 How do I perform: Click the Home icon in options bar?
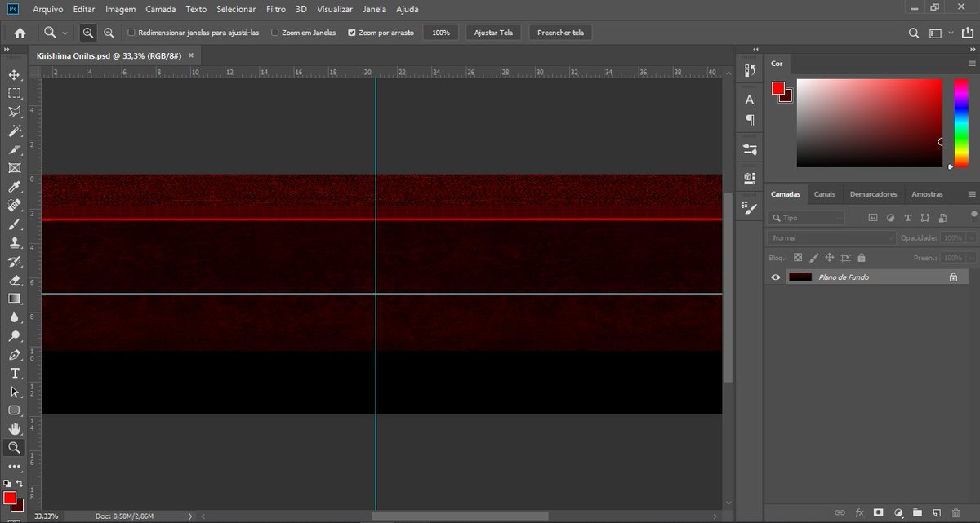(20, 33)
